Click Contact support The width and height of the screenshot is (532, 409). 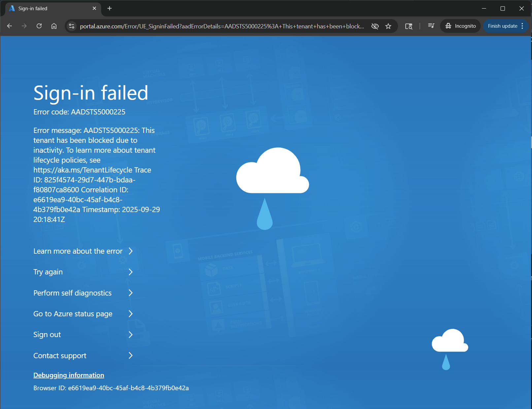60,356
